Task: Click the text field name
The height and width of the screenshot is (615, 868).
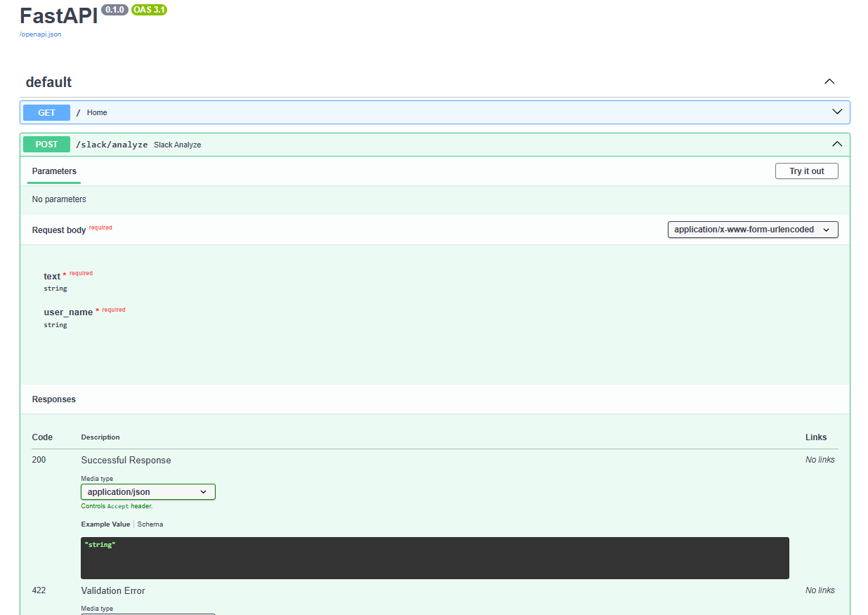Action: coord(52,277)
